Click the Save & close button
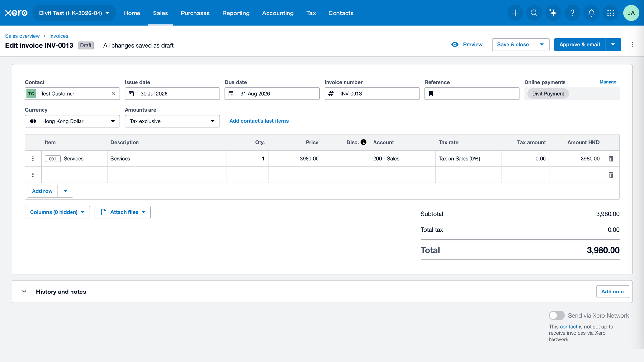 pos(513,44)
